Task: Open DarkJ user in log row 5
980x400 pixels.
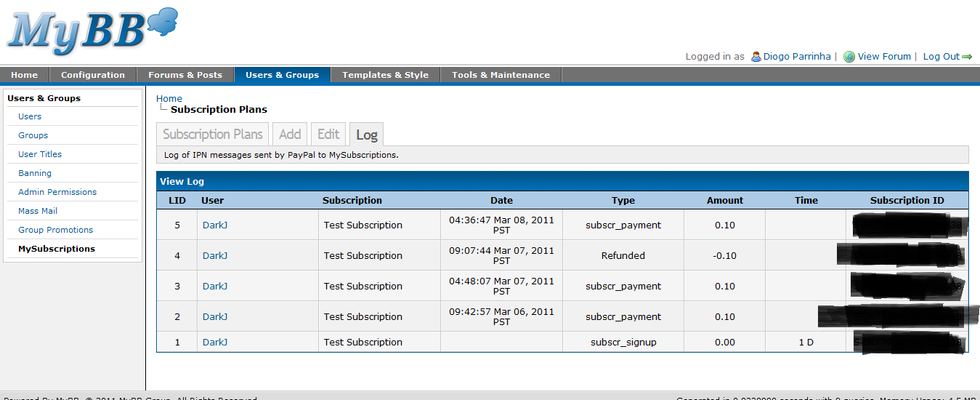Action: 214,225
